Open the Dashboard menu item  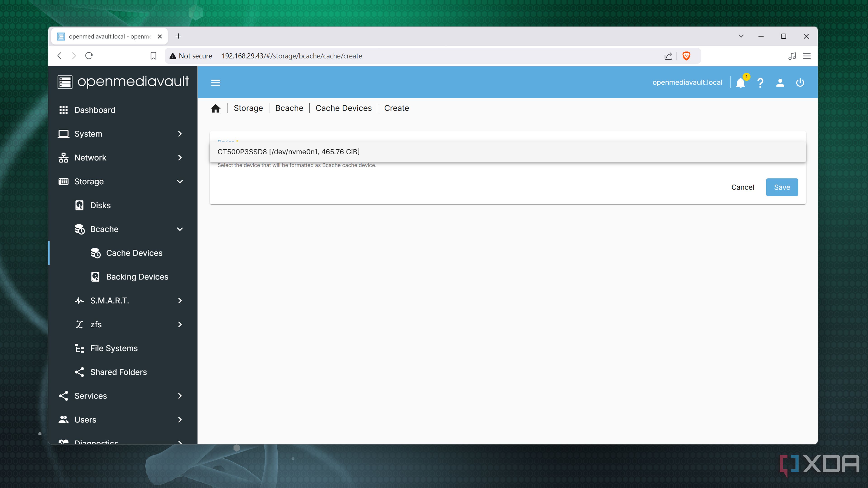pos(123,110)
